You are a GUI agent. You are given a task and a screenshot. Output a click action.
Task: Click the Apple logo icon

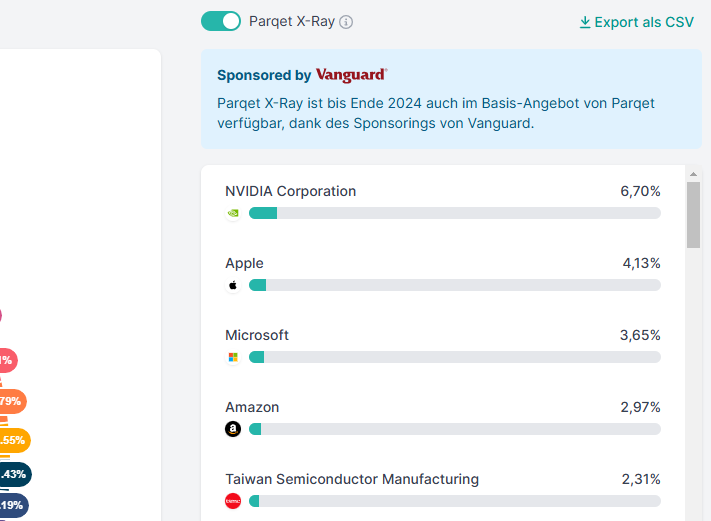233,285
